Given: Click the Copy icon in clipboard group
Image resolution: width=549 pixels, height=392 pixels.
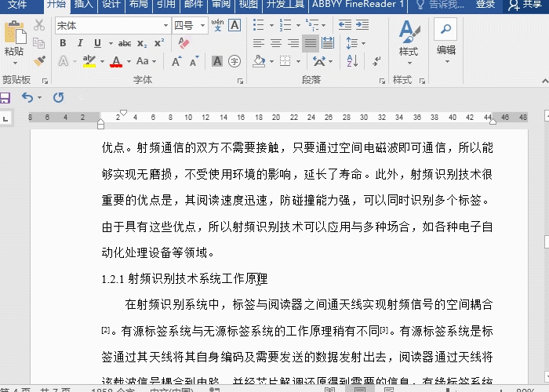Looking at the screenshot, I should 38,43.
